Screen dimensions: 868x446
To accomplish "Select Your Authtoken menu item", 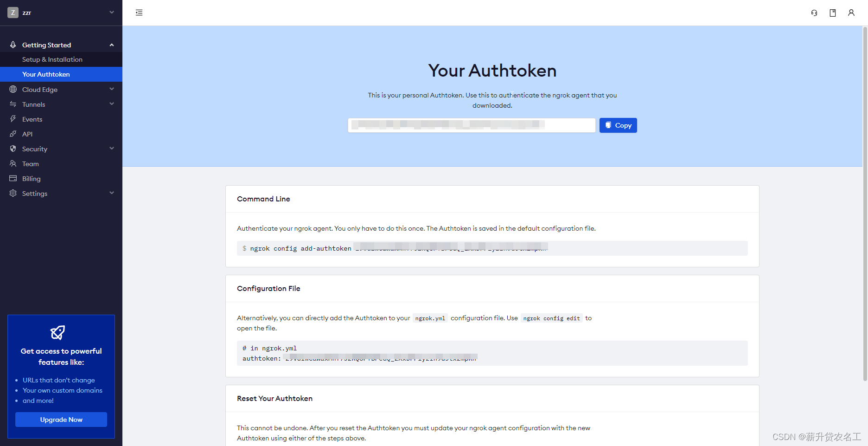I will pos(61,74).
